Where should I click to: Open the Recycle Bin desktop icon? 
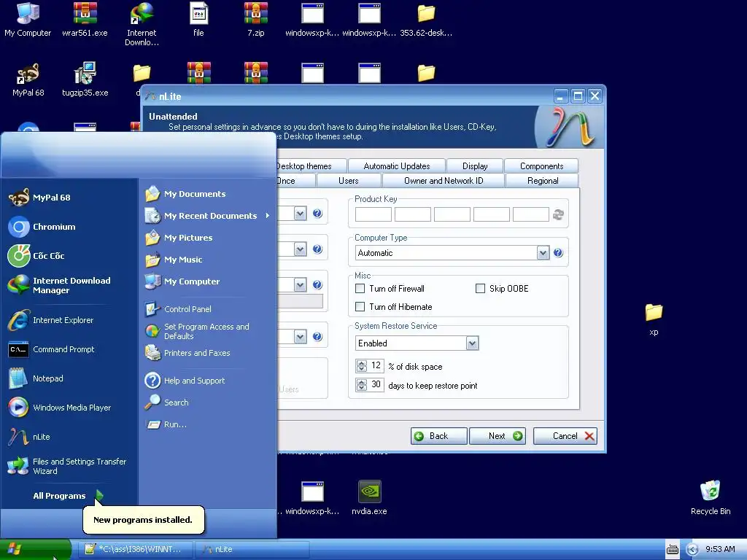coord(711,497)
